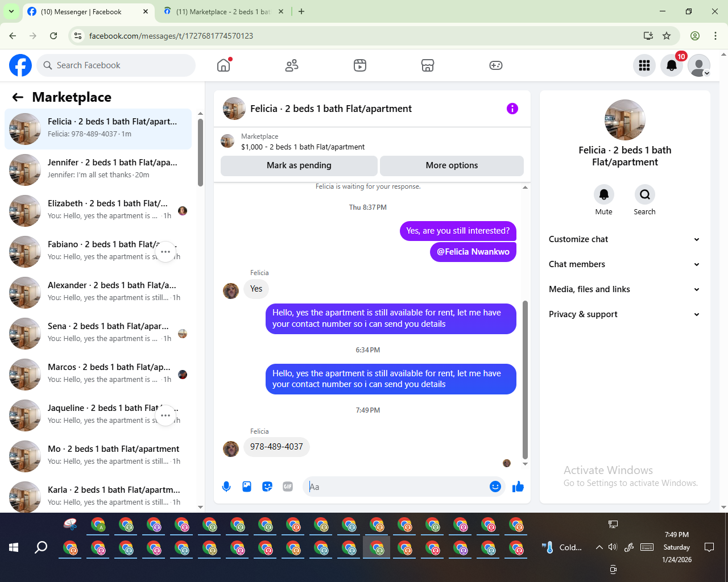Expand Chat members section
728x582 pixels.
point(624,264)
